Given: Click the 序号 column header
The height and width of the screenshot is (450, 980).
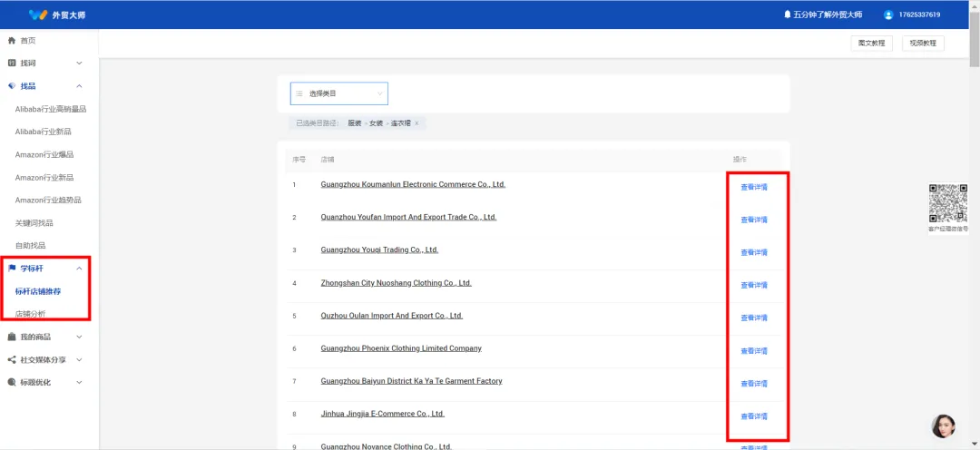Looking at the screenshot, I should [x=299, y=160].
